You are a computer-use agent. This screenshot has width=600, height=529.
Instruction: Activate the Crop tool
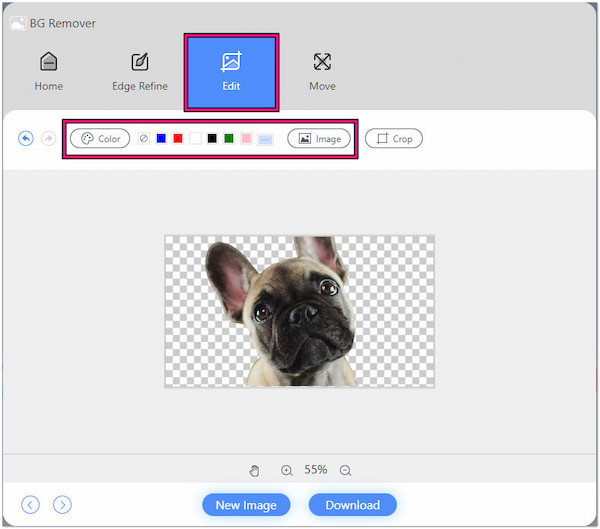[x=393, y=139]
